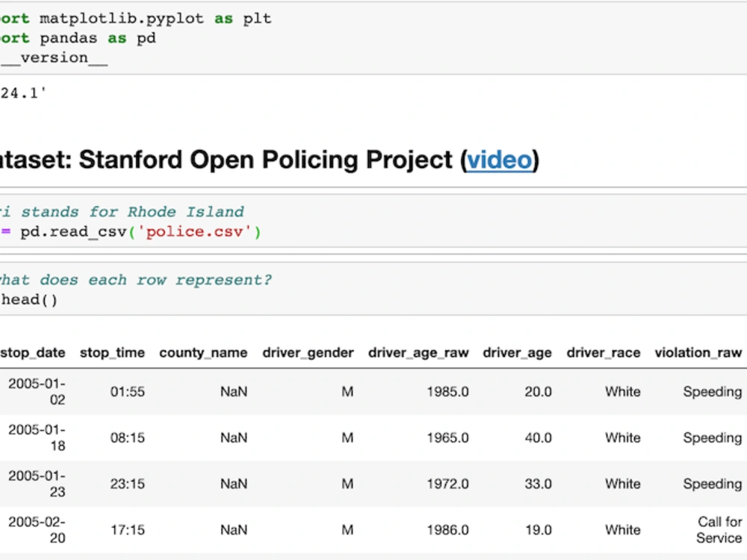Click the NaN county cell in the 08:15 row
The height and width of the screenshot is (560, 747).
click(x=234, y=438)
